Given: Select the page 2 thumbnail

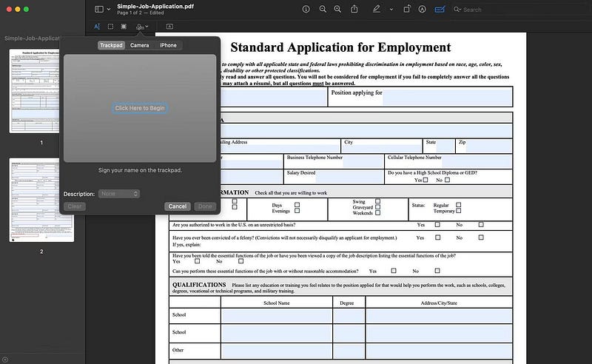Looking at the screenshot, I should point(41,200).
